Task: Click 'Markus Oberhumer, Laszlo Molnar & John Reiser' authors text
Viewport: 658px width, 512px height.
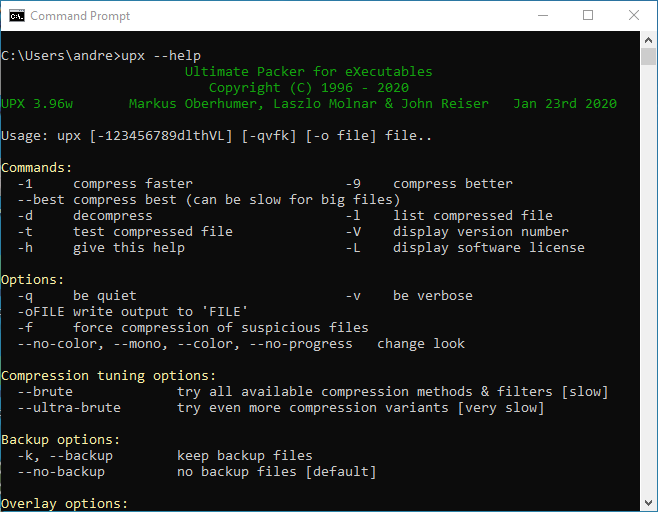Action: (x=309, y=104)
